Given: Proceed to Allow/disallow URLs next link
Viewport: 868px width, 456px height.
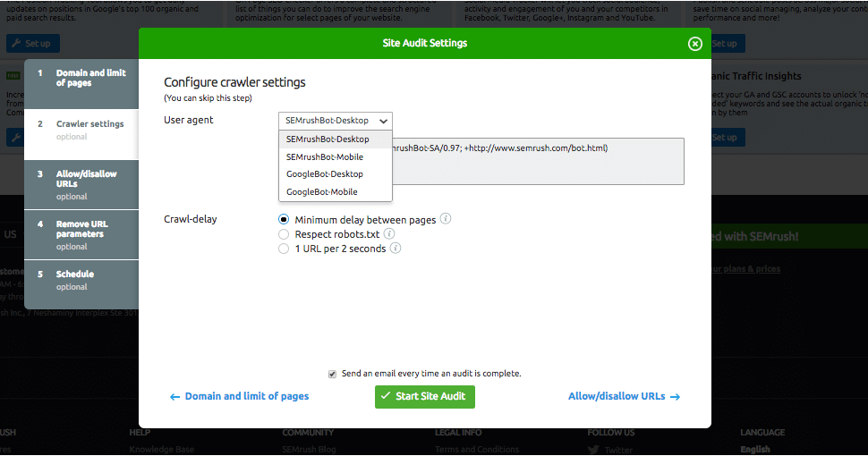Looking at the screenshot, I should coord(624,396).
